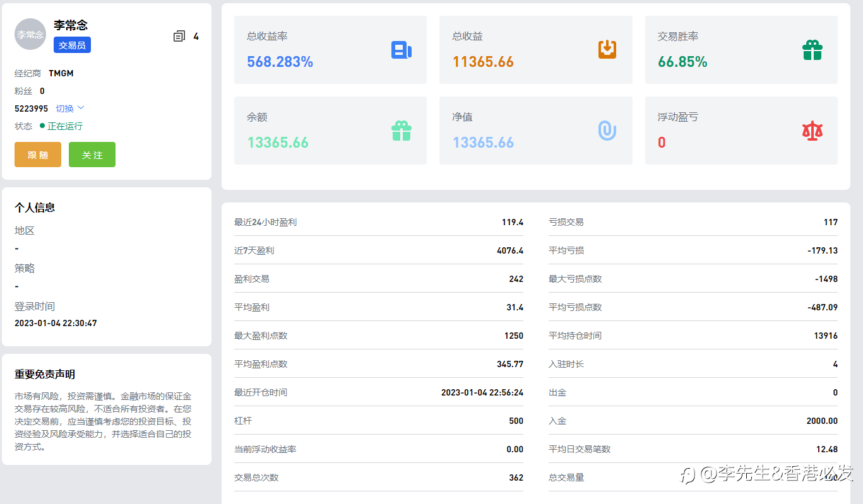Click the 重要免责声明 heading
The height and width of the screenshot is (504, 863).
click(x=45, y=374)
